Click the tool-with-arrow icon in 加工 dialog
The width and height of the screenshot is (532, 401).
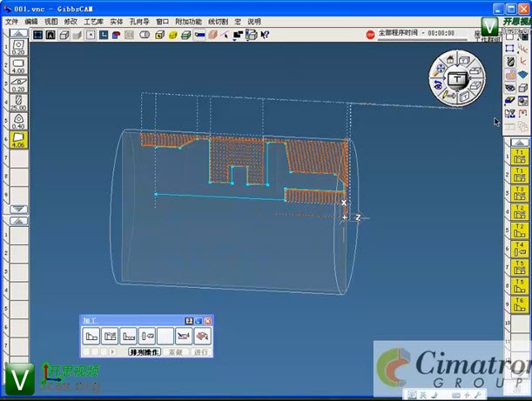tap(184, 336)
